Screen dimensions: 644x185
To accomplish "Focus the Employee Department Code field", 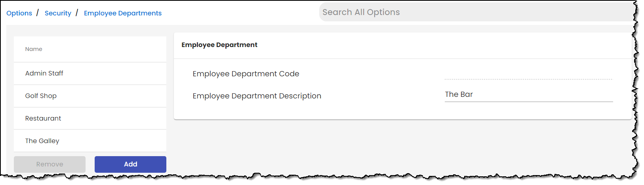I will click(x=528, y=74).
